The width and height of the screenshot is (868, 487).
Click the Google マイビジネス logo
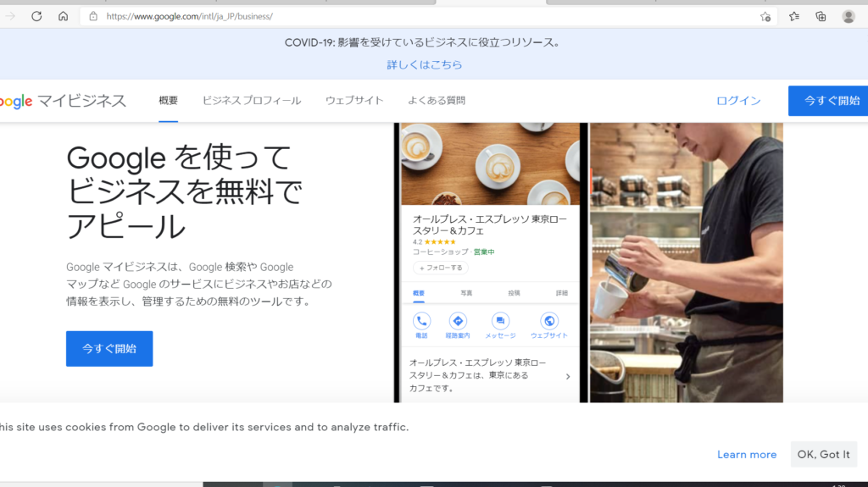coord(63,101)
